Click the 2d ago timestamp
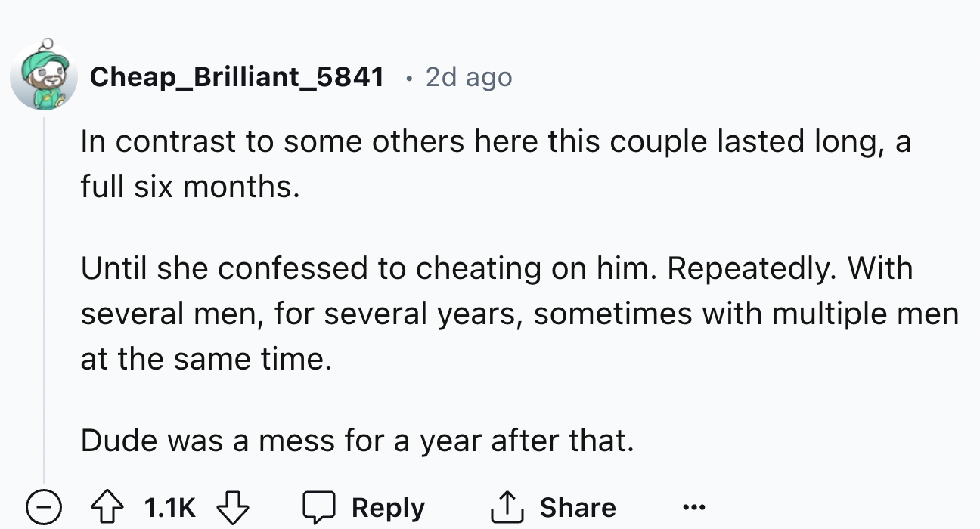This screenshot has height=529, width=980. (467, 76)
